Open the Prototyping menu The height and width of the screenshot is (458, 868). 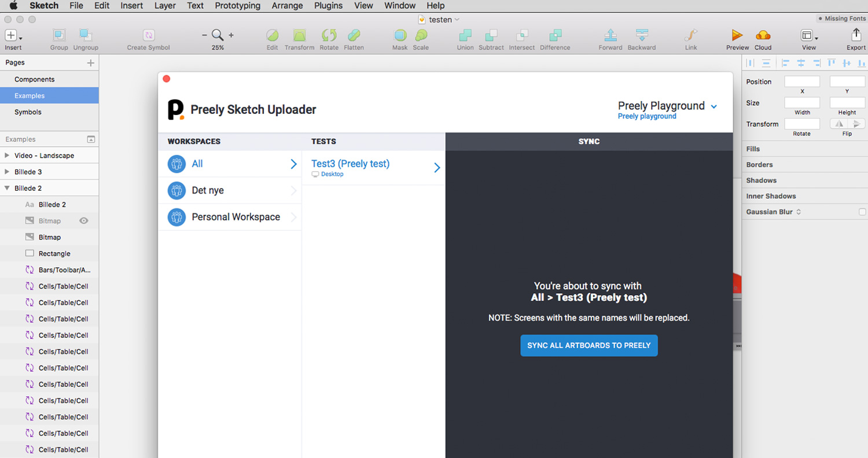pyautogui.click(x=238, y=6)
